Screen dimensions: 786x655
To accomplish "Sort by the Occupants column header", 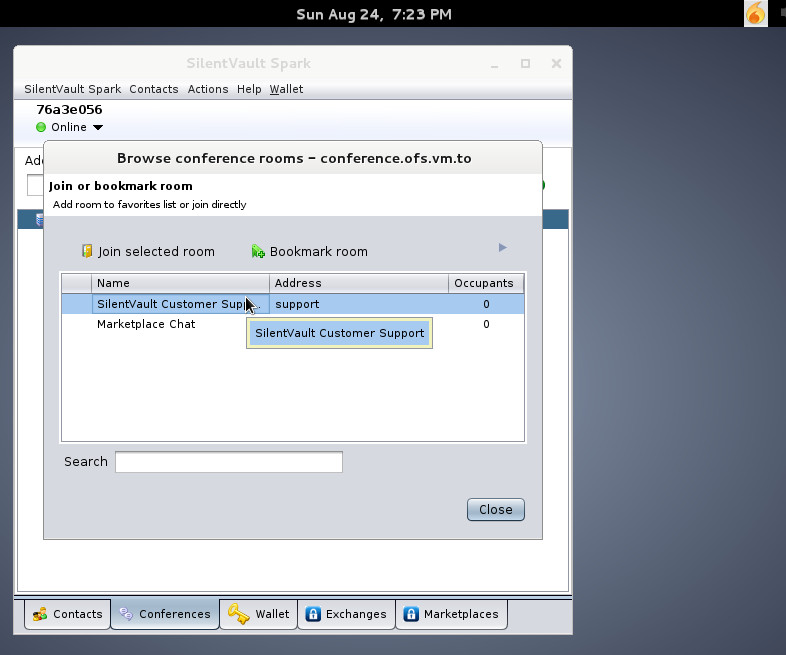I will coord(486,283).
